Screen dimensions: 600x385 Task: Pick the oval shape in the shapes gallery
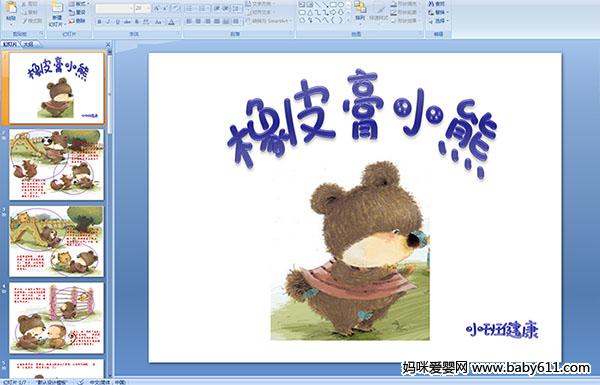point(341,5)
